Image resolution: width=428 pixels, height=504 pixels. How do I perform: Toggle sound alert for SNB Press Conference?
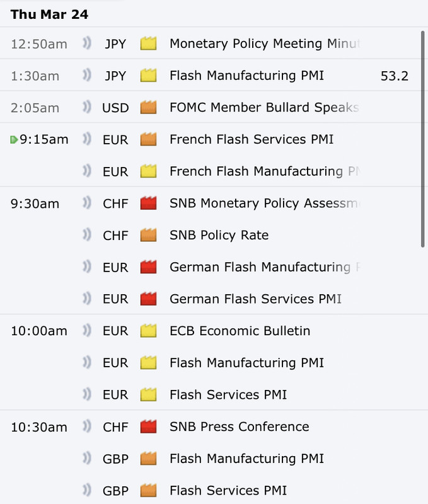[x=87, y=427]
